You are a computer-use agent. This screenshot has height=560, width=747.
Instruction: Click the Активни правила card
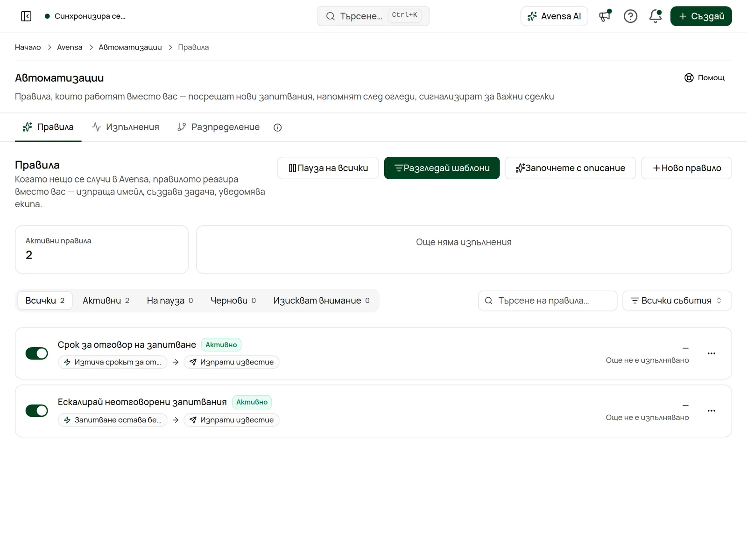pos(102,250)
